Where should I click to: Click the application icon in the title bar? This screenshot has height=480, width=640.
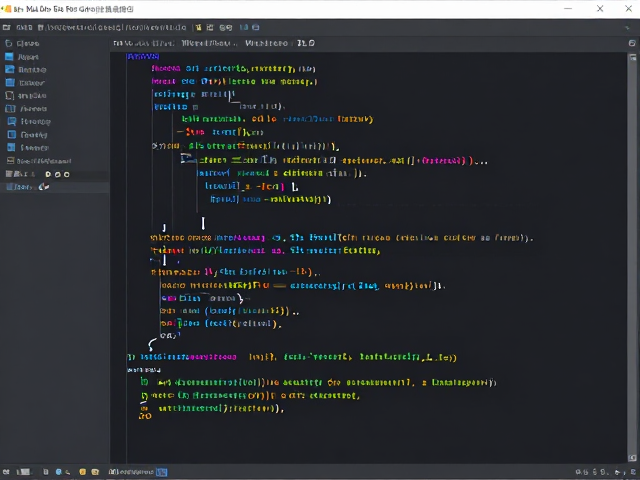pyautogui.click(x=7, y=9)
